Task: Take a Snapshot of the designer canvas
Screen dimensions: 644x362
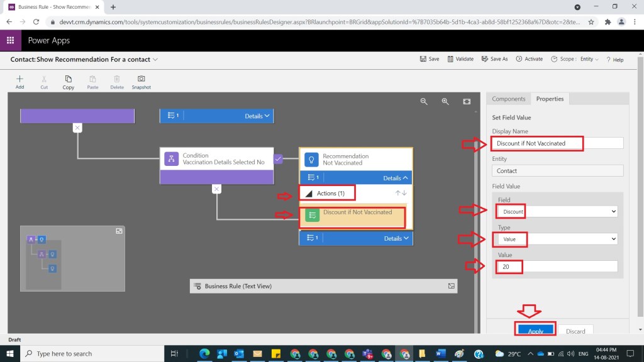Action: click(141, 82)
